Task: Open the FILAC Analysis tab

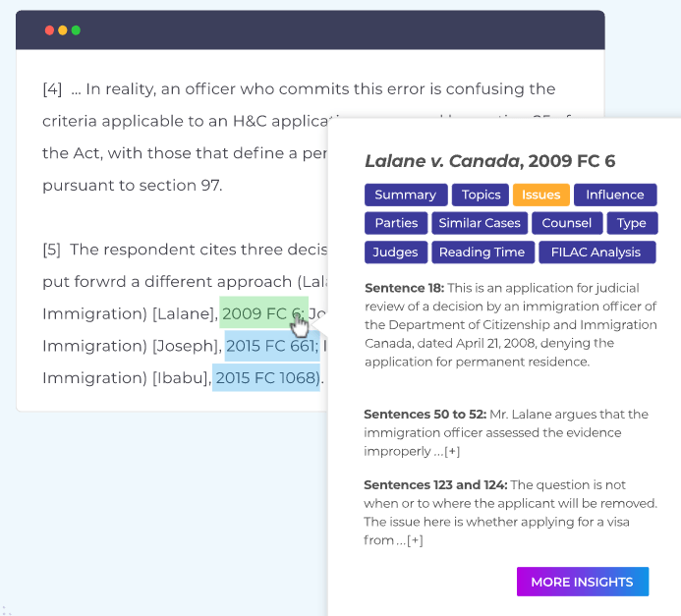Action: [596, 252]
